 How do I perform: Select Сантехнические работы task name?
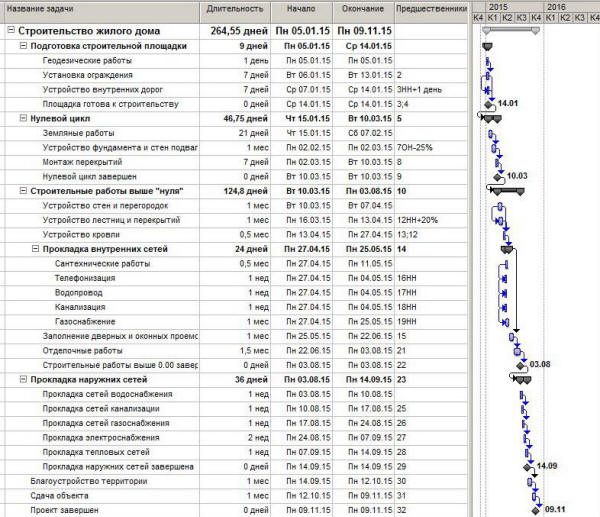click(102, 264)
